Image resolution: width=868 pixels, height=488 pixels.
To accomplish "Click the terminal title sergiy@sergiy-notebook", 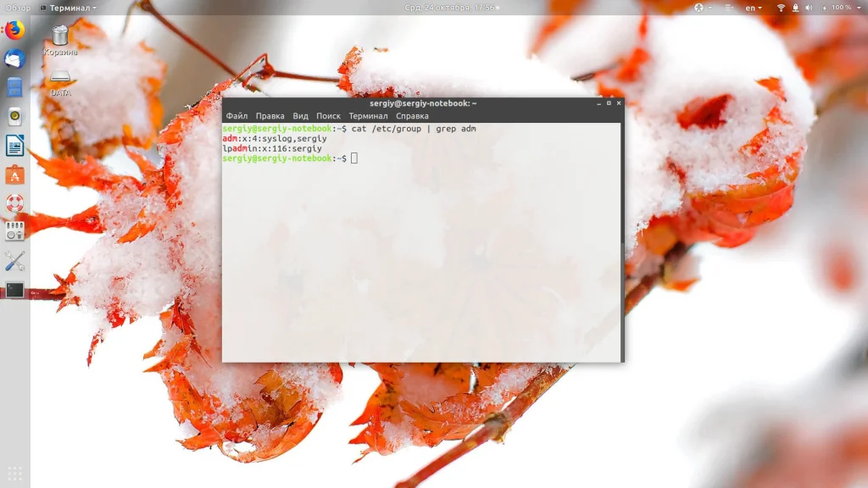I will (424, 103).
